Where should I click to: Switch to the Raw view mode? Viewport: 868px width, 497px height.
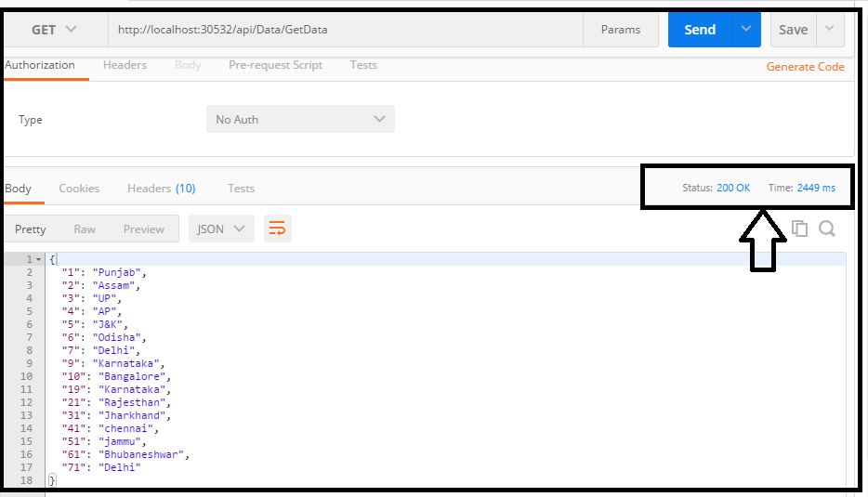[x=85, y=229]
